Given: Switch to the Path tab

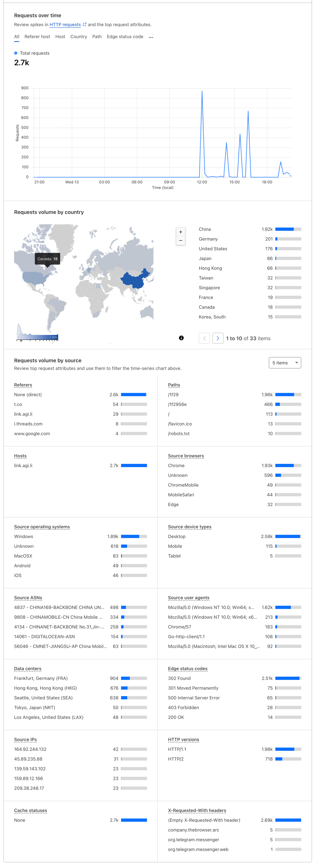Looking at the screenshot, I should pos(97,37).
